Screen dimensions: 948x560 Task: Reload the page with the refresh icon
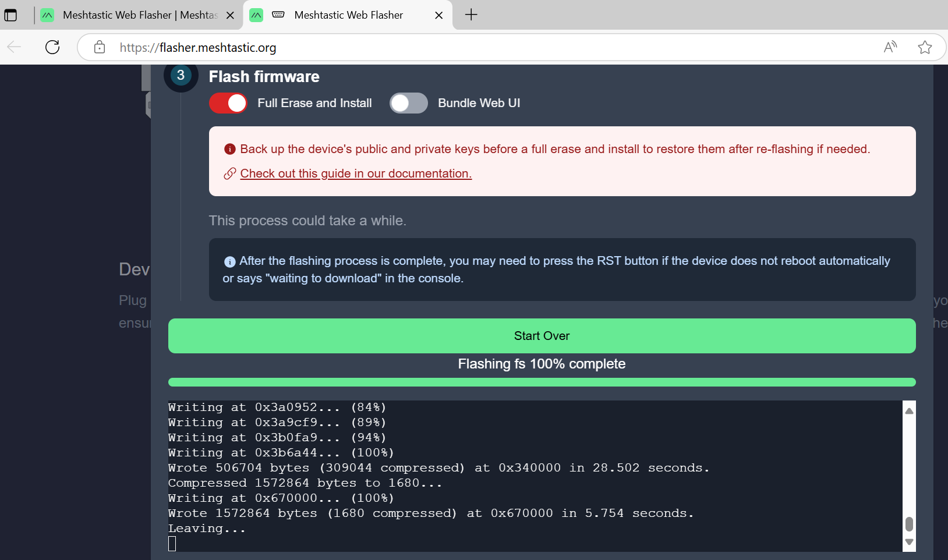click(52, 47)
